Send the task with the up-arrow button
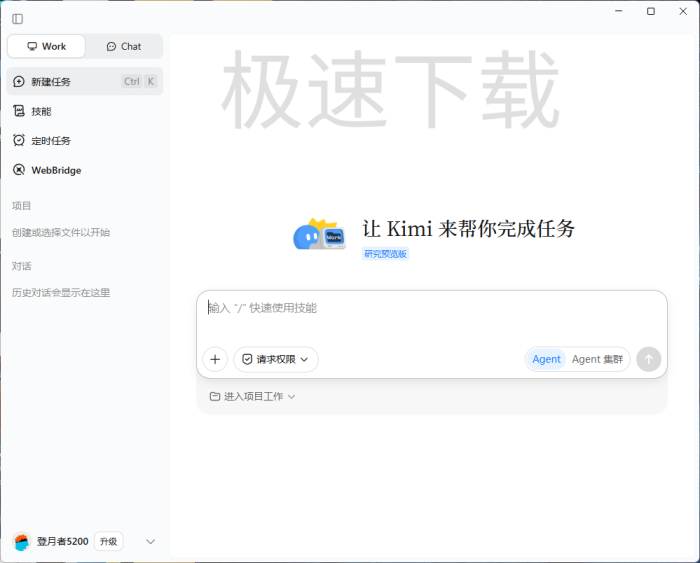 coord(649,359)
